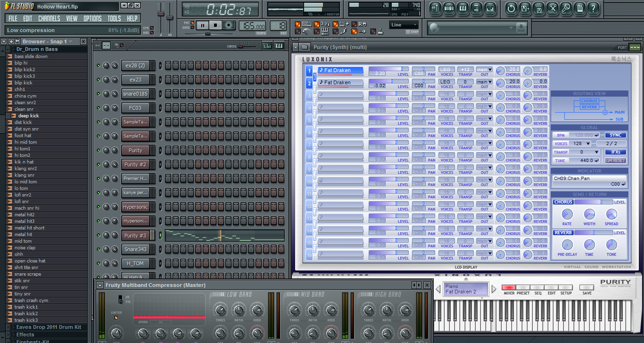Open the OPTIONS menu

point(92,18)
